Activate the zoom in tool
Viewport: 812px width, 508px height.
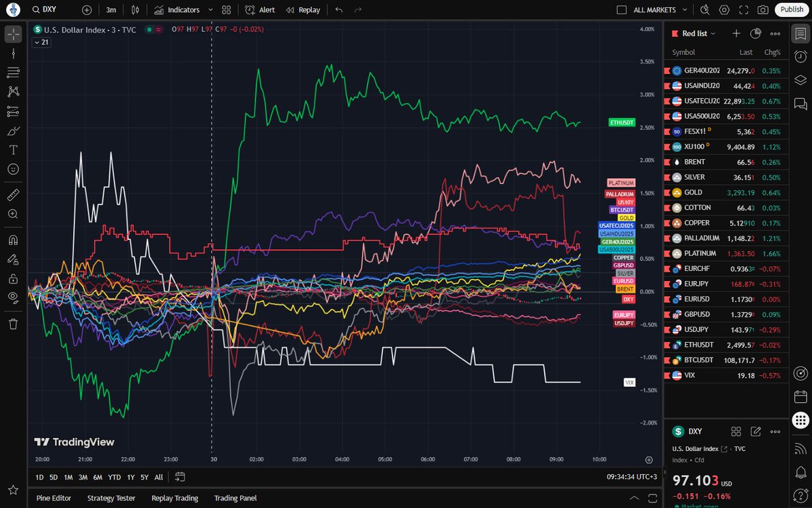tap(14, 214)
